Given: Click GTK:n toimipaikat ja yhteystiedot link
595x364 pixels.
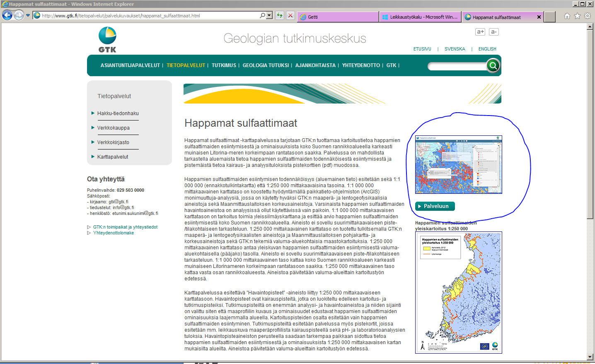Looking at the screenshot, I should point(125,227).
